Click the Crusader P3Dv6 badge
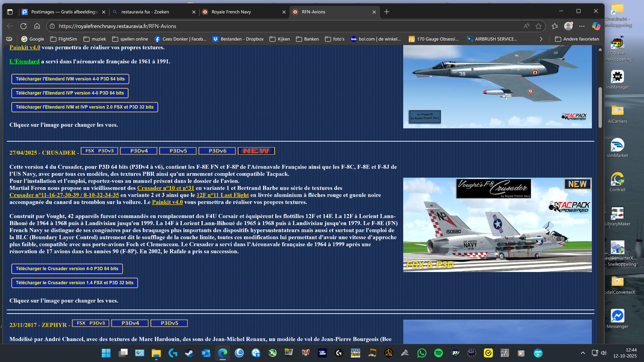The height and width of the screenshot is (362, 644). click(x=217, y=151)
